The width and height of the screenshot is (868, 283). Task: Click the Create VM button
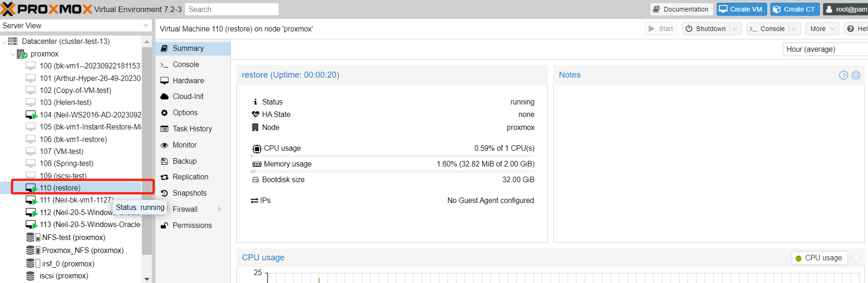click(742, 9)
